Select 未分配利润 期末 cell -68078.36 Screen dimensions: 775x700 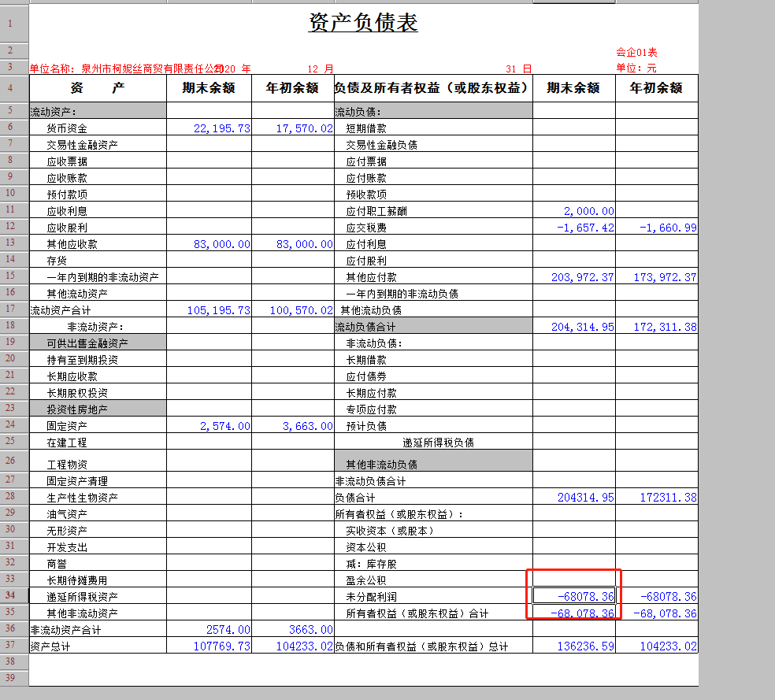pyautogui.click(x=574, y=596)
